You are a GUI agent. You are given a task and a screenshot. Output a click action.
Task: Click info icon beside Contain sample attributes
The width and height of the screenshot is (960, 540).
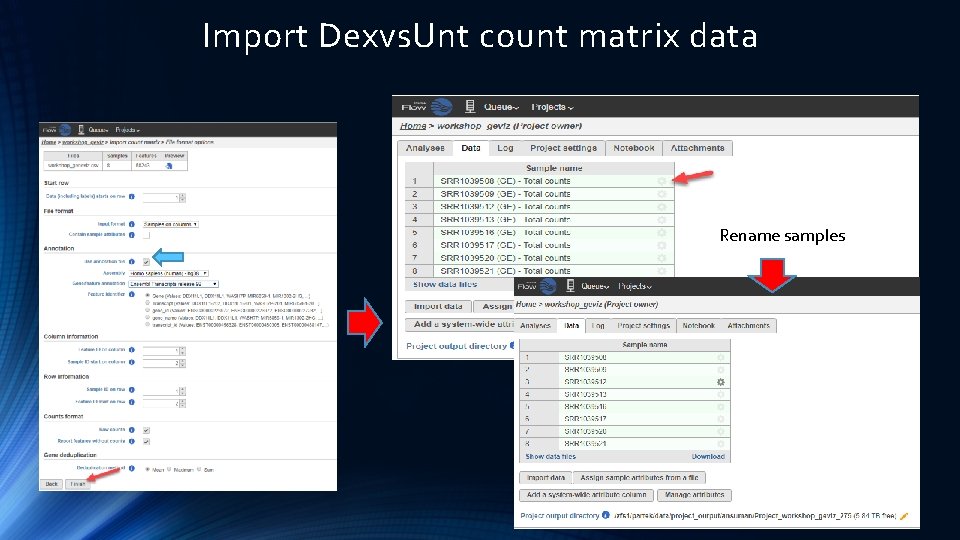coord(132,234)
